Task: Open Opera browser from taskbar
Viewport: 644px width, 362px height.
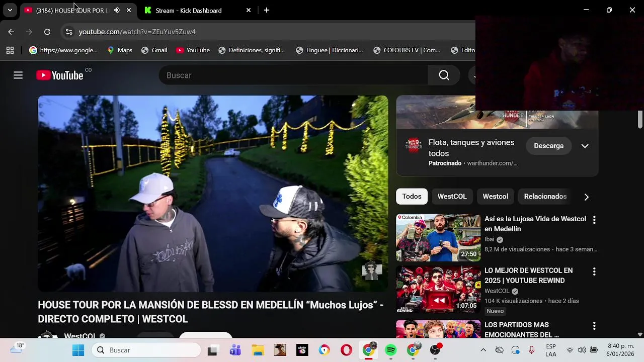Action: [x=346, y=350]
